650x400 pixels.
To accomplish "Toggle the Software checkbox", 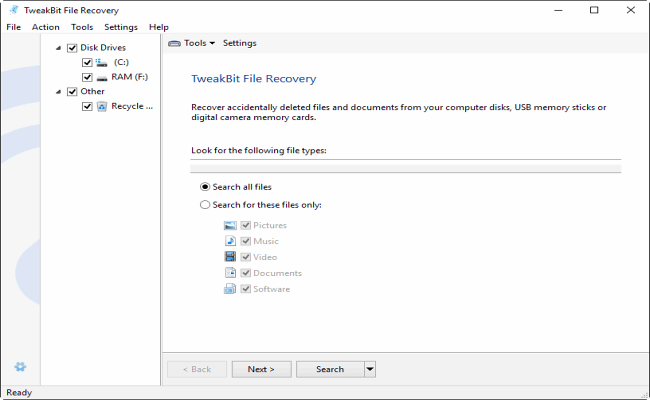I will click(x=246, y=289).
